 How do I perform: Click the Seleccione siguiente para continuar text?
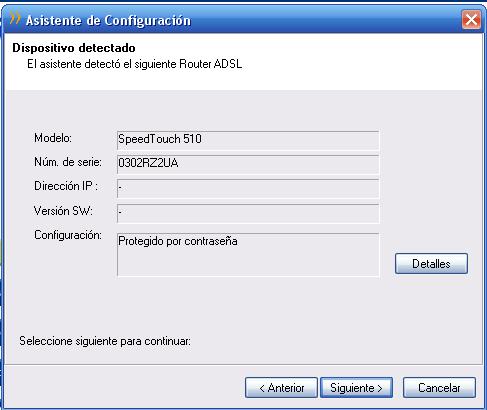pyautogui.click(x=105, y=341)
